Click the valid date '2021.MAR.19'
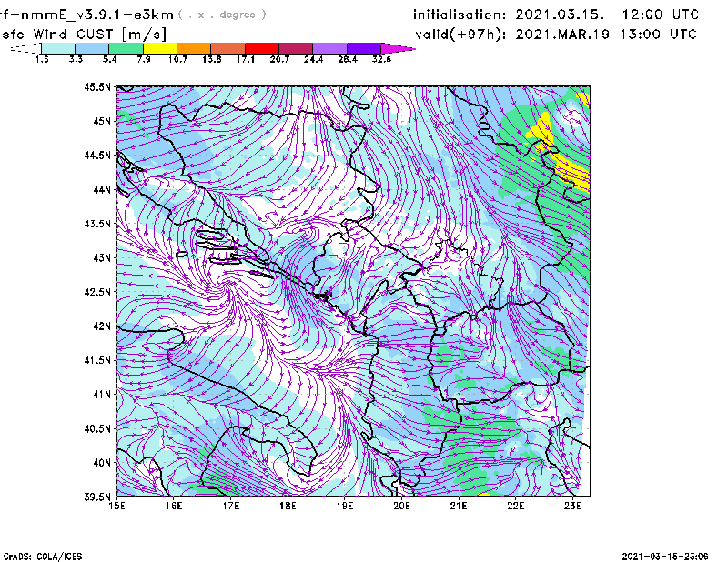 562,35
